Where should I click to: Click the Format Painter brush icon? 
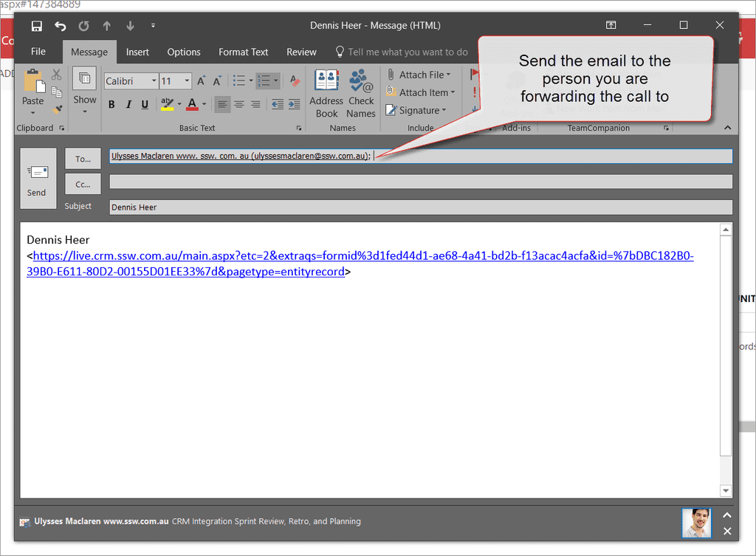click(57, 110)
